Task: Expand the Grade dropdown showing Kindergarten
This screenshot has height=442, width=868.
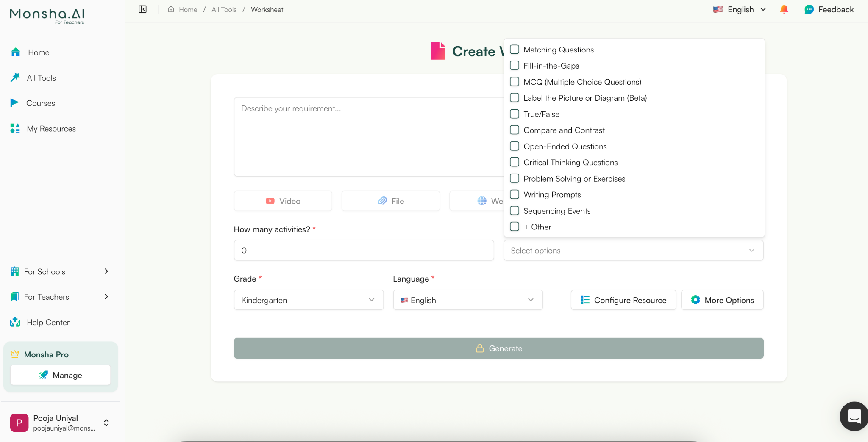Action: coord(308,300)
